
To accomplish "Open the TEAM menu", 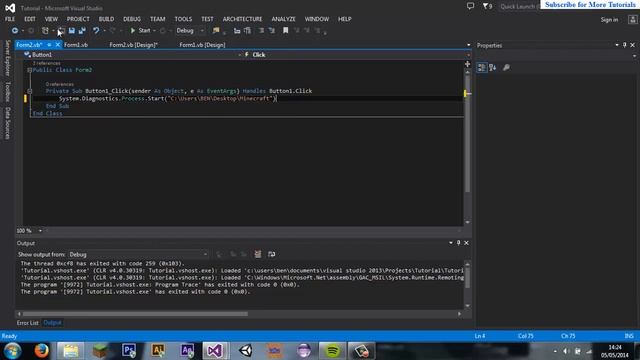I will (x=158, y=19).
